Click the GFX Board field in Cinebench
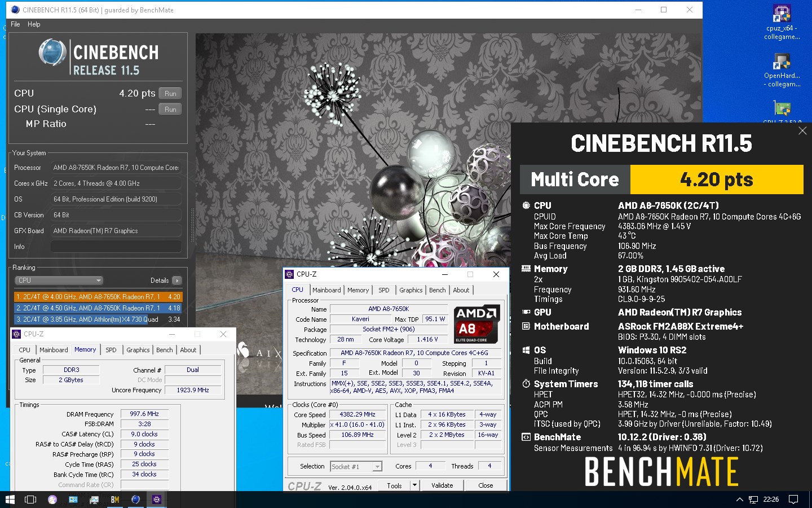Screen dimensions: 812x508 click(116, 231)
